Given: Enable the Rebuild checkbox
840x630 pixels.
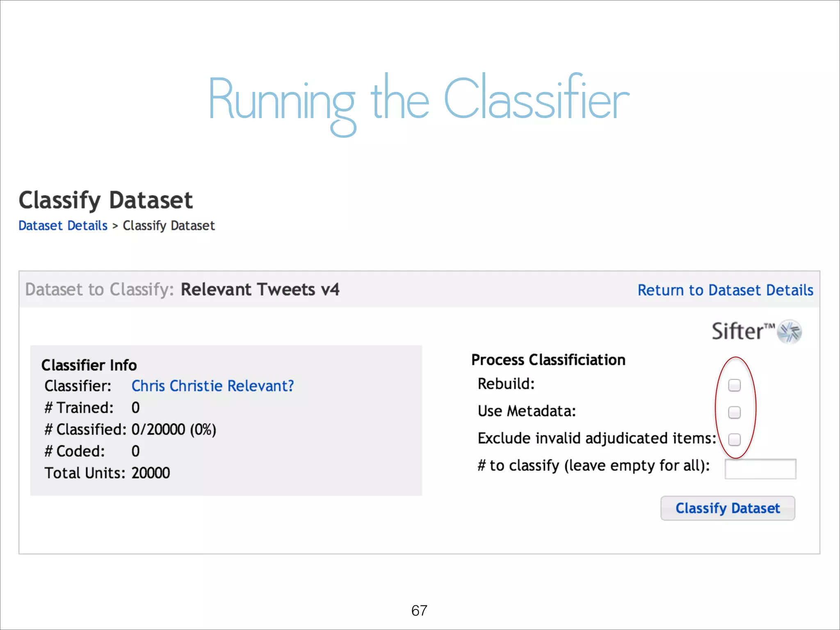Looking at the screenshot, I should [x=734, y=385].
